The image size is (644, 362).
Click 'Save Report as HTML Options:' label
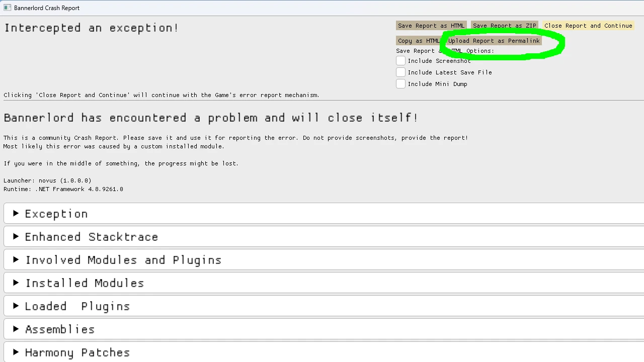click(x=445, y=51)
